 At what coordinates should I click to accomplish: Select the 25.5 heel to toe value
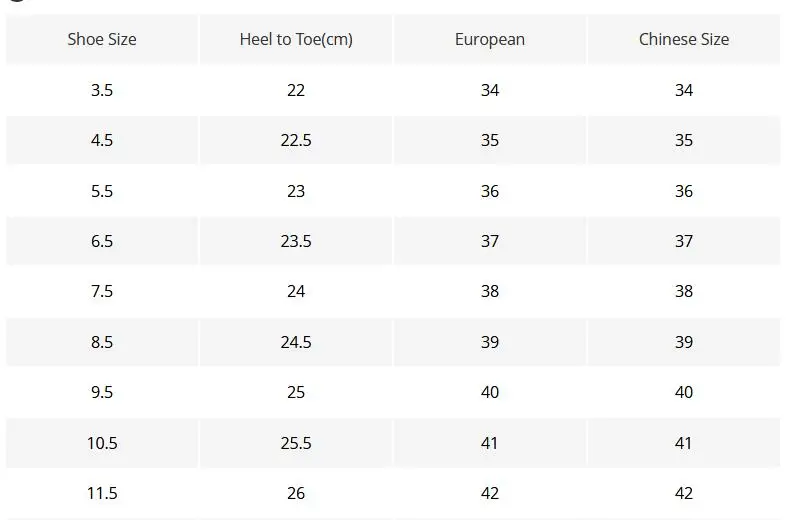coord(296,443)
